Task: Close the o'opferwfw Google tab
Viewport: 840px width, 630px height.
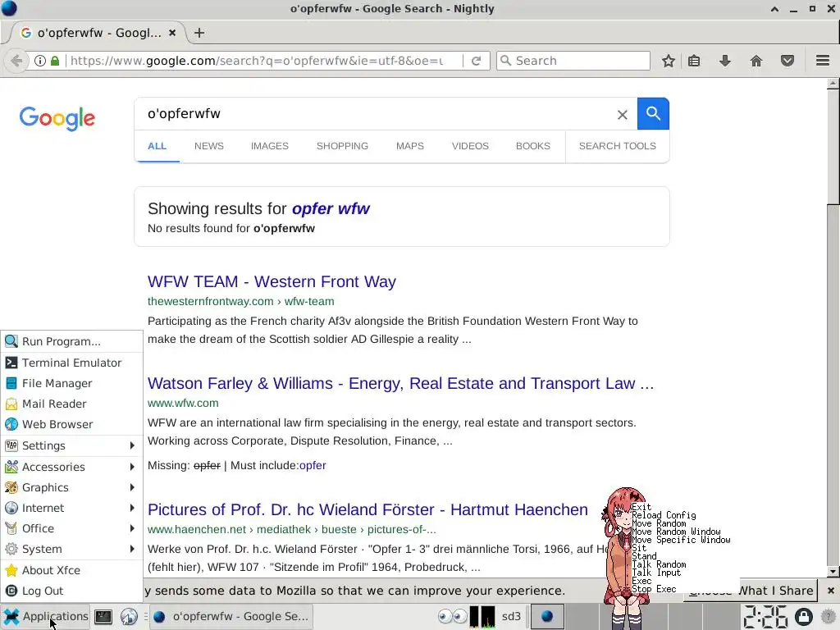Action: point(172,33)
